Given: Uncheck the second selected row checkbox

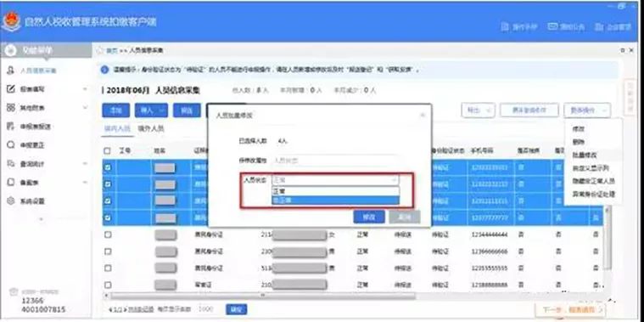Looking at the screenshot, I should 108,184.
